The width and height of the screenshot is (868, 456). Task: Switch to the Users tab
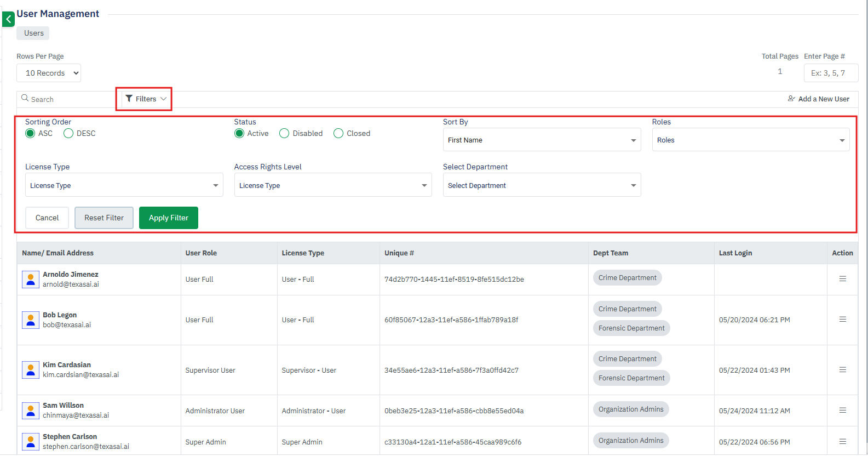33,33
